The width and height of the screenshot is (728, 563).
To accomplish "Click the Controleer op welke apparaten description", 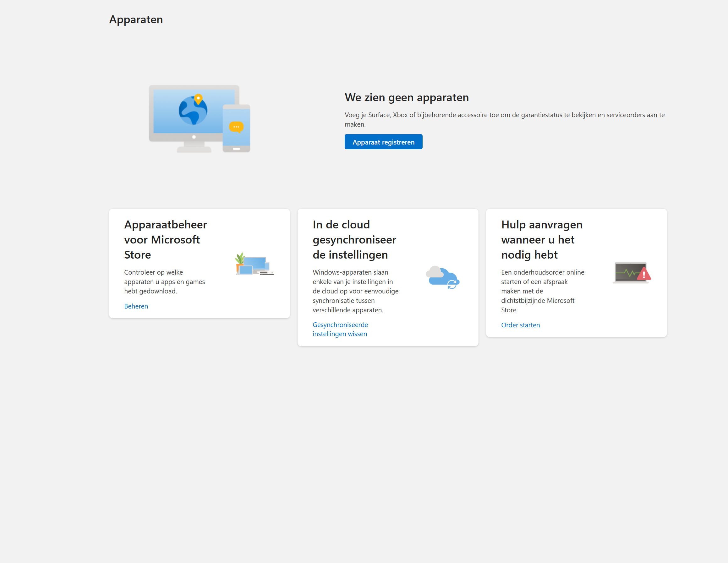I will pyautogui.click(x=165, y=282).
